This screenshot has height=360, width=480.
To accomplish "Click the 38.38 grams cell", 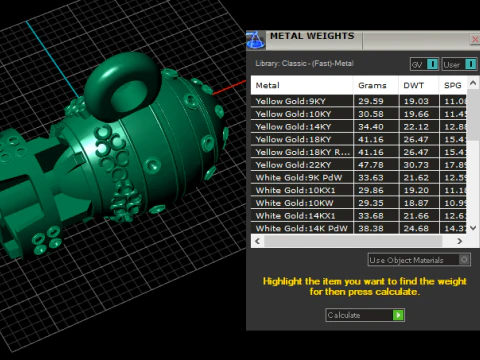I will coord(376,228).
